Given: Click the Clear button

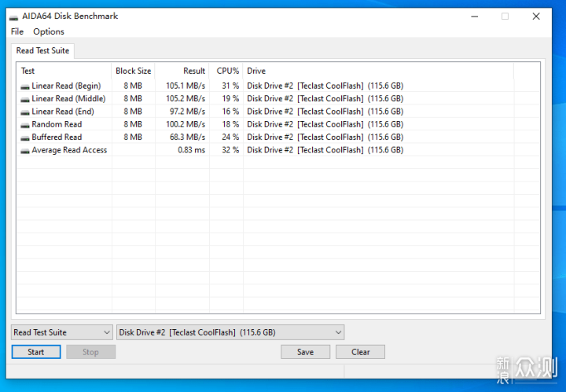Looking at the screenshot, I should coord(360,352).
